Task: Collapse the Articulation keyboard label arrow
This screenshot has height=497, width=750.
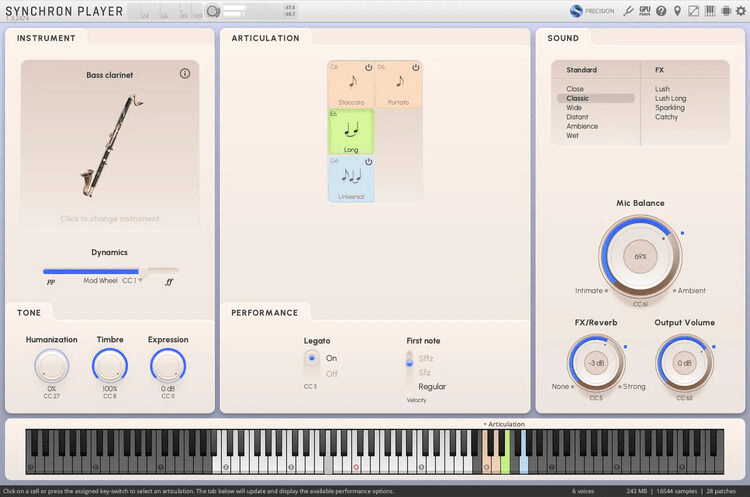Action: (485, 424)
